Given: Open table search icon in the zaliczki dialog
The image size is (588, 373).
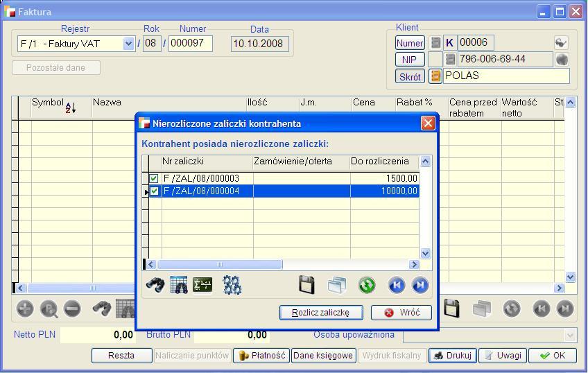Looking at the screenshot, I should (x=178, y=285).
